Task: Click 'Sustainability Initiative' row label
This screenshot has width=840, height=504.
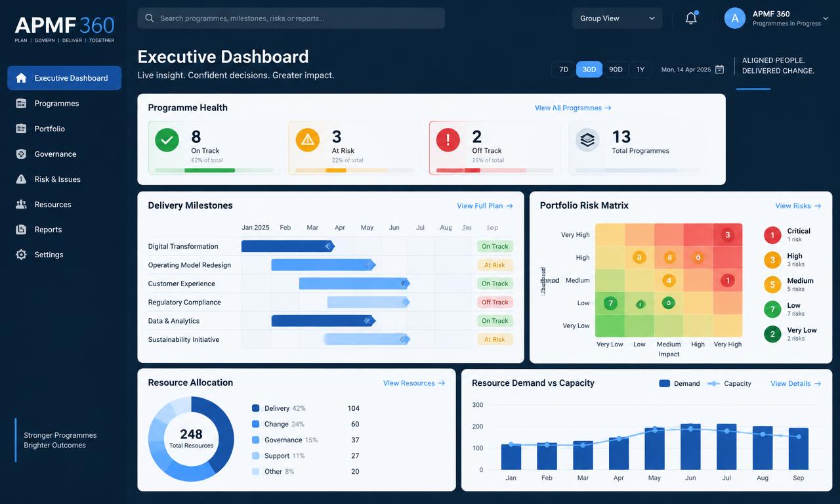Action: [184, 340]
